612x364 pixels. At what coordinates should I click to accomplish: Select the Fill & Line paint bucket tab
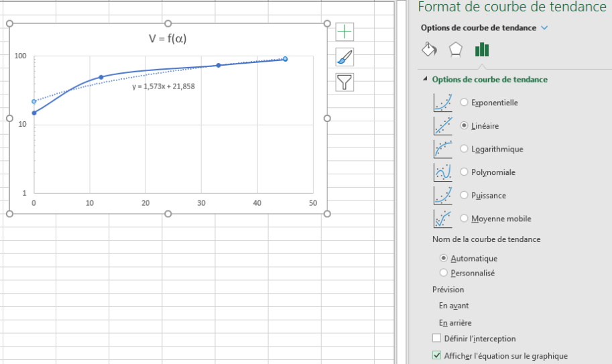429,50
